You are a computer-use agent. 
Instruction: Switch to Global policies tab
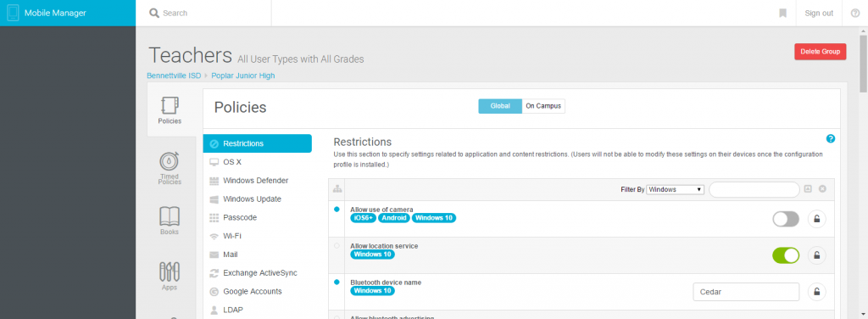point(500,106)
